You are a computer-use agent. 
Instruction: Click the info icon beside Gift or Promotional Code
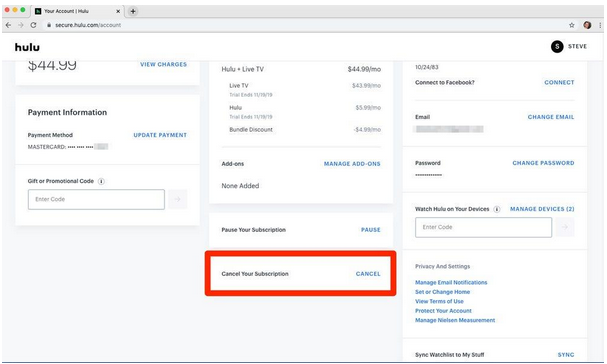pos(101,181)
